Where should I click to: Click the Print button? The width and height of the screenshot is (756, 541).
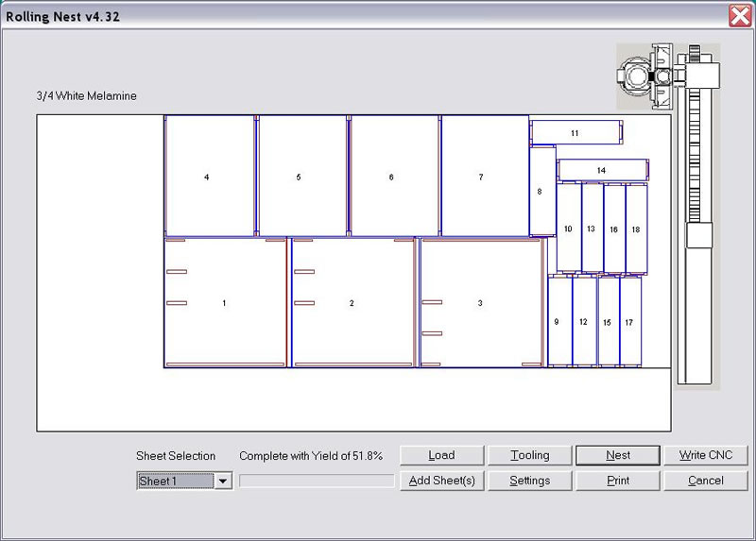pos(618,481)
